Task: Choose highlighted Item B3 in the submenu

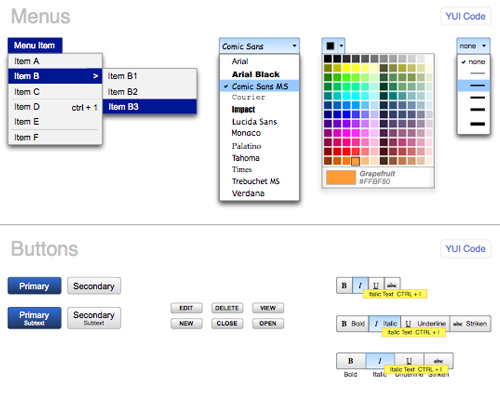Action: [x=150, y=107]
